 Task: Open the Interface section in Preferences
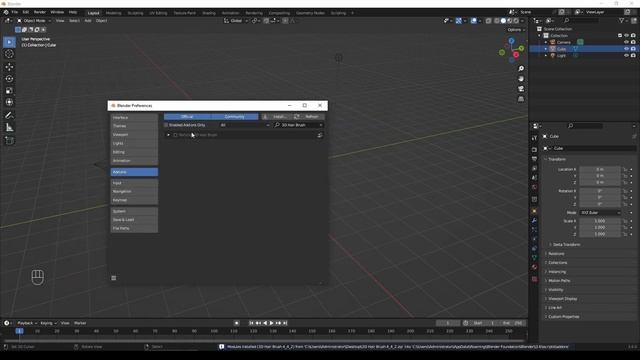[134, 118]
